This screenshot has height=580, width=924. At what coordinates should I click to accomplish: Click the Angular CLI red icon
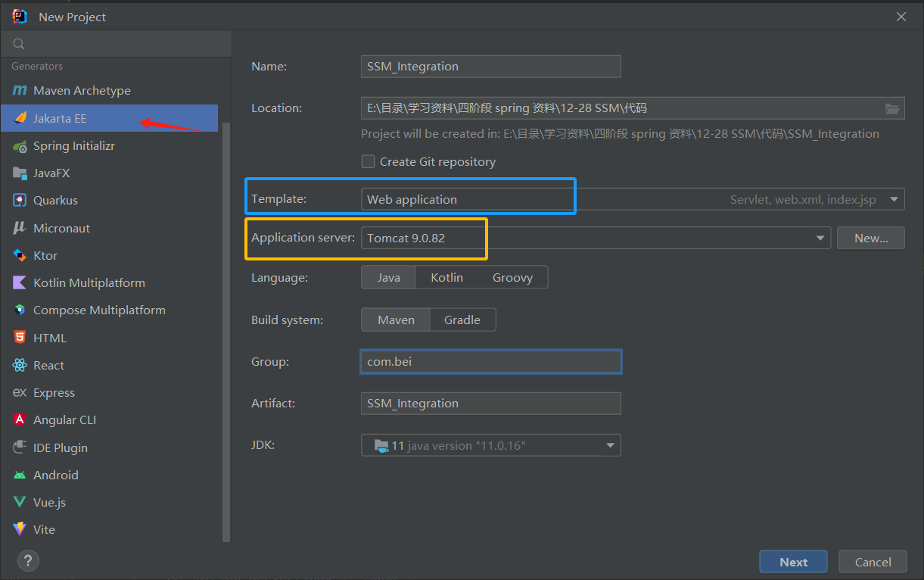(20, 420)
